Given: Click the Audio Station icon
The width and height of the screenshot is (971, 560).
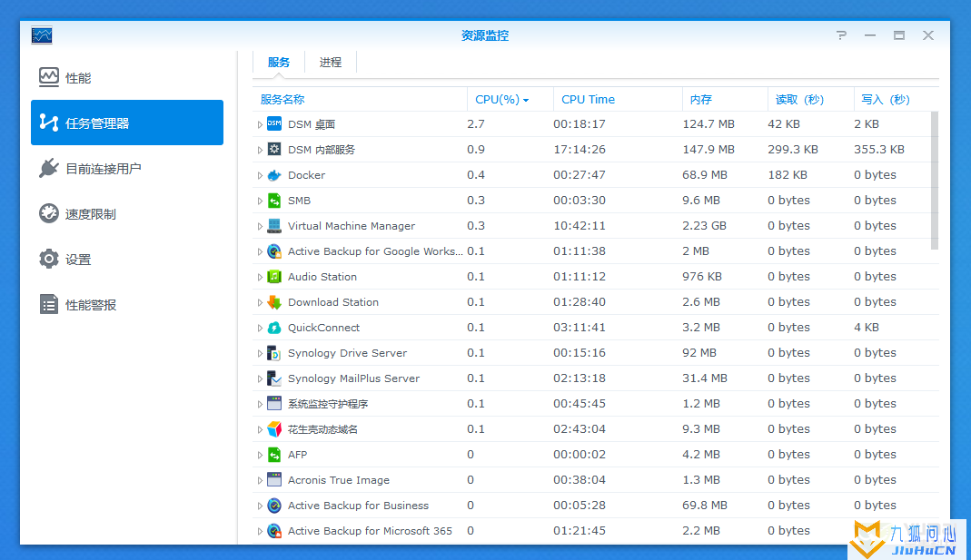Looking at the screenshot, I should tap(274, 277).
